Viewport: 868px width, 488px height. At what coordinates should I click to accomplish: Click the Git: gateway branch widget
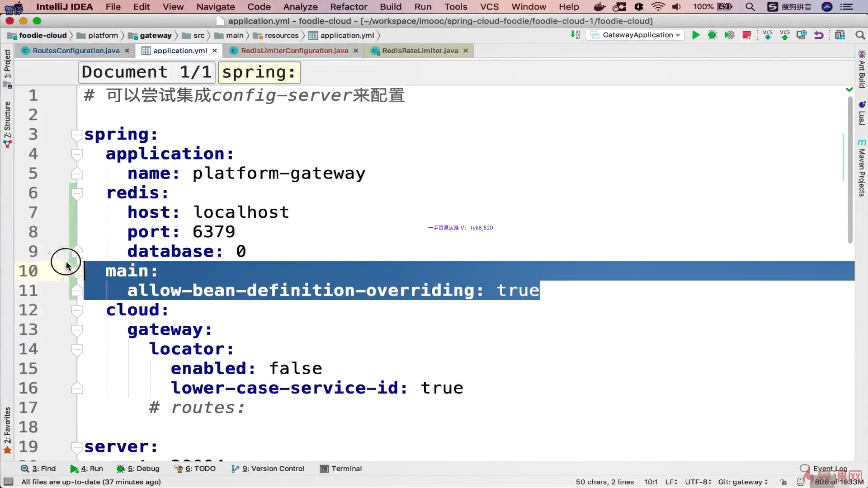pos(743,482)
